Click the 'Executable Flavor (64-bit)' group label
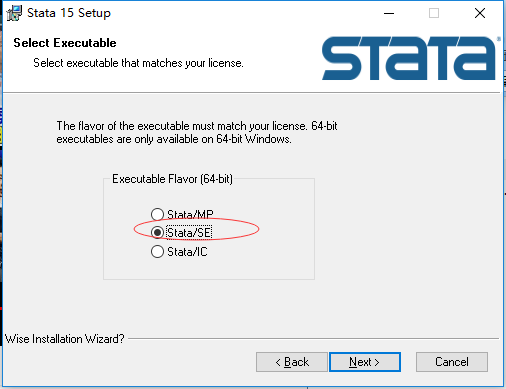Screen dimensions: 506x389 (x=172, y=179)
